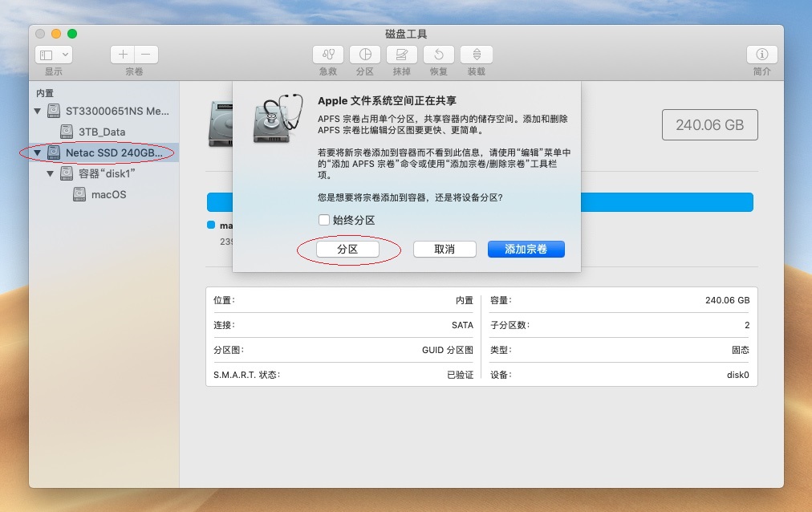812x512 pixels.
Task: Collapse the Netac SSD 240GB disclosure triangle
Action: pyautogui.click(x=36, y=152)
